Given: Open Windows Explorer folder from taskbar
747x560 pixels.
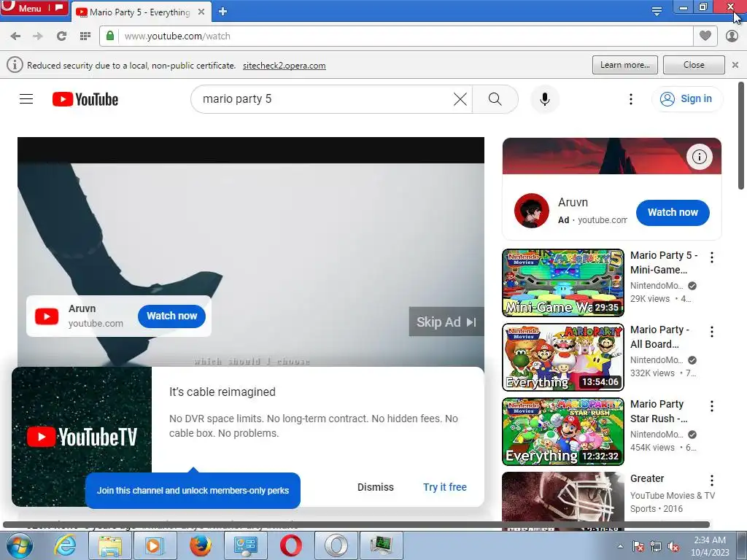Looking at the screenshot, I should coord(110,545).
